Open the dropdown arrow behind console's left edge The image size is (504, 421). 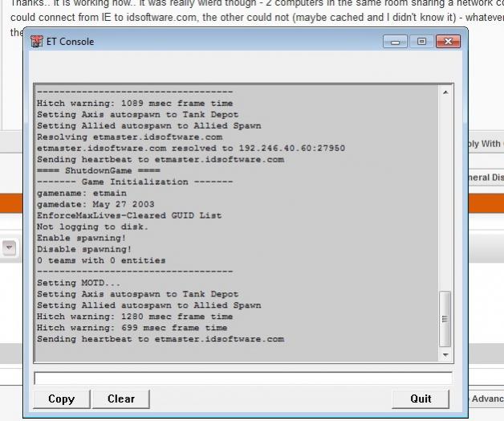(x=10, y=248)
